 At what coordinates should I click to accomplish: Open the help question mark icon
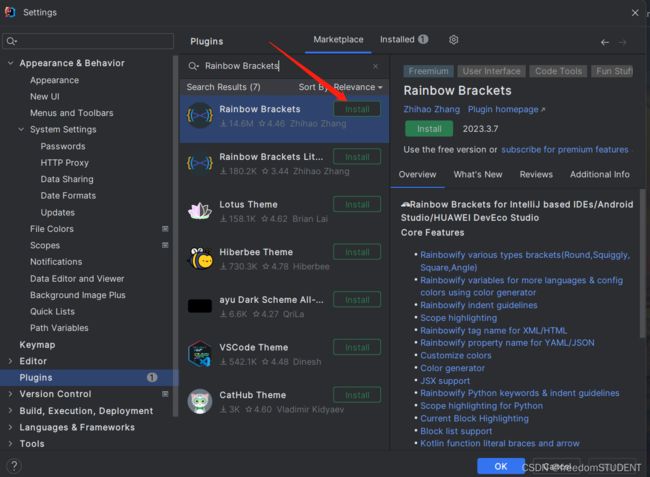(14, 466)
